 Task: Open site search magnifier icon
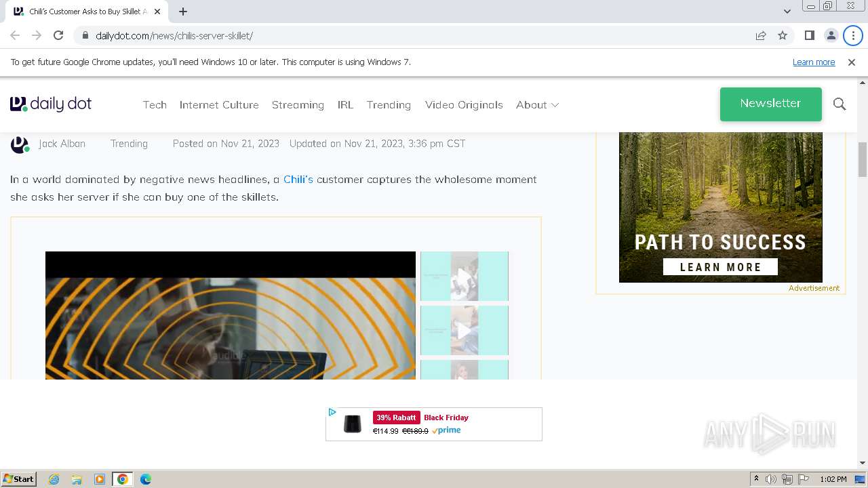[x=840, y=104]
